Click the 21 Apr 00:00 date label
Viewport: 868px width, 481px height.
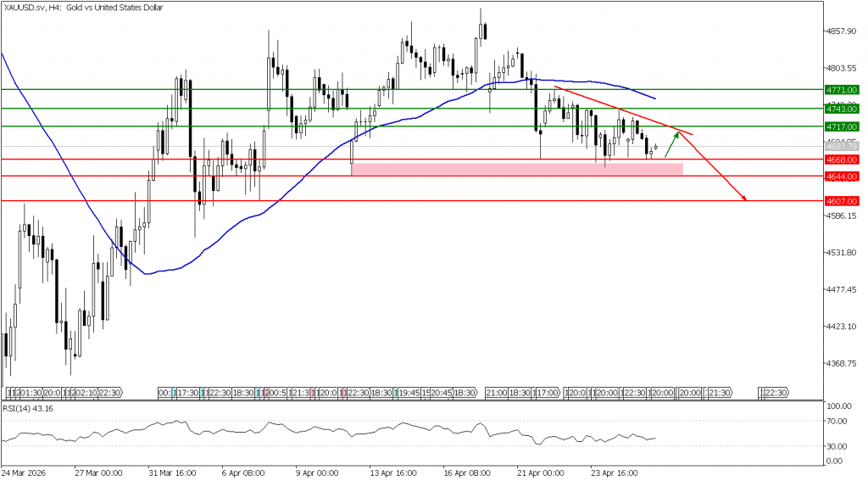coord(540,473)
